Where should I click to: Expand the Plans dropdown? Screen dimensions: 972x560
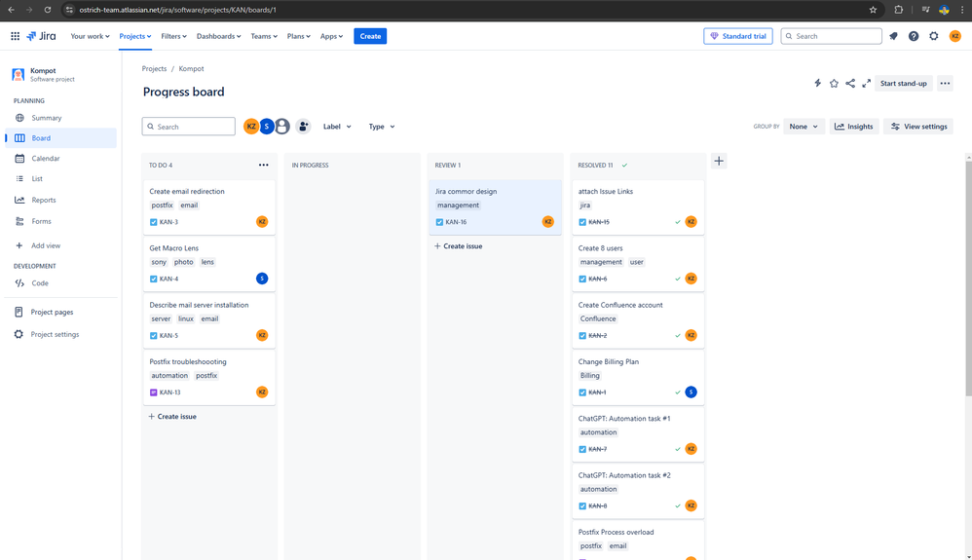298,36
